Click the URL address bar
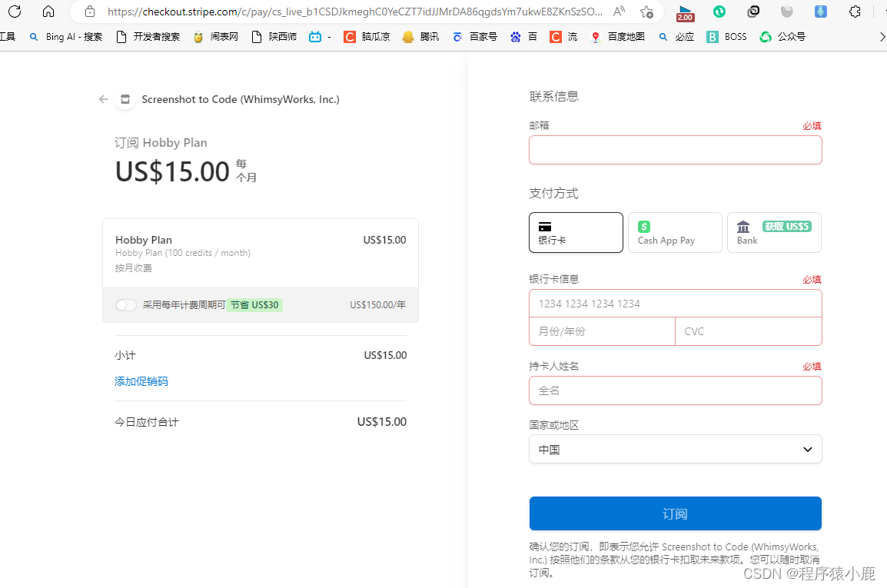887x588 pixels. click(354, 12)
